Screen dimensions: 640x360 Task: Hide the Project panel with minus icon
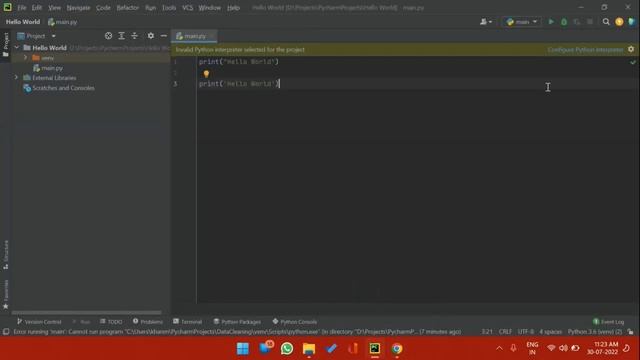coord(164,36)
